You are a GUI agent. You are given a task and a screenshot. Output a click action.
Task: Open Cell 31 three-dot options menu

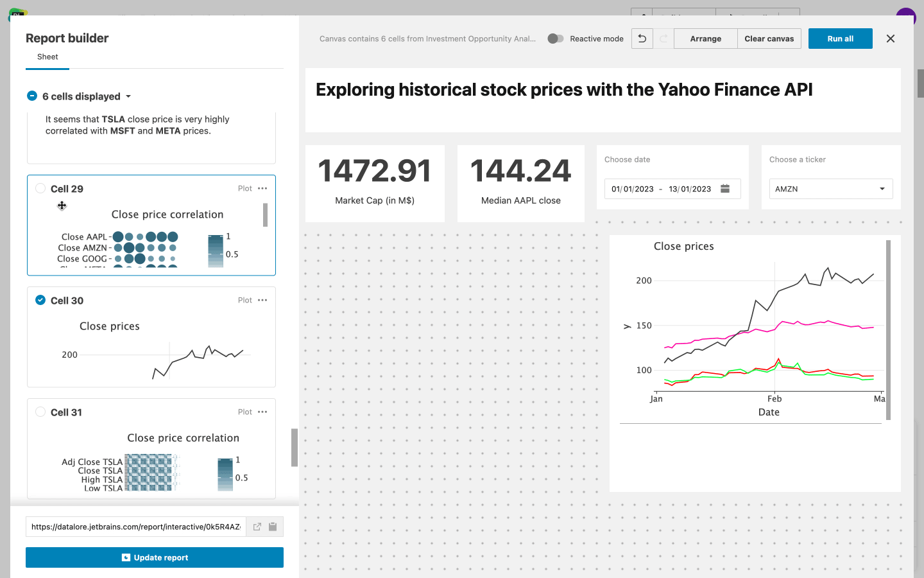262,412
